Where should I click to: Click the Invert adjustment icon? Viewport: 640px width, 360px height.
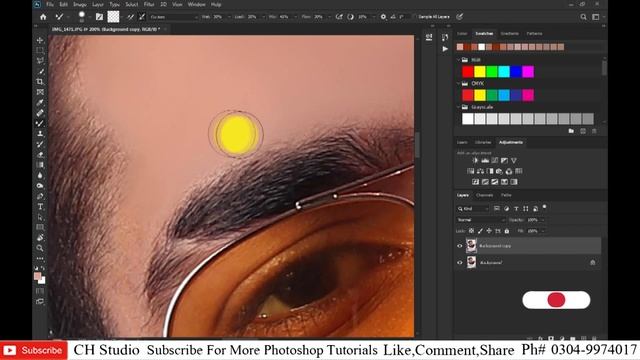pyautogui.click(x=476, y=182)
